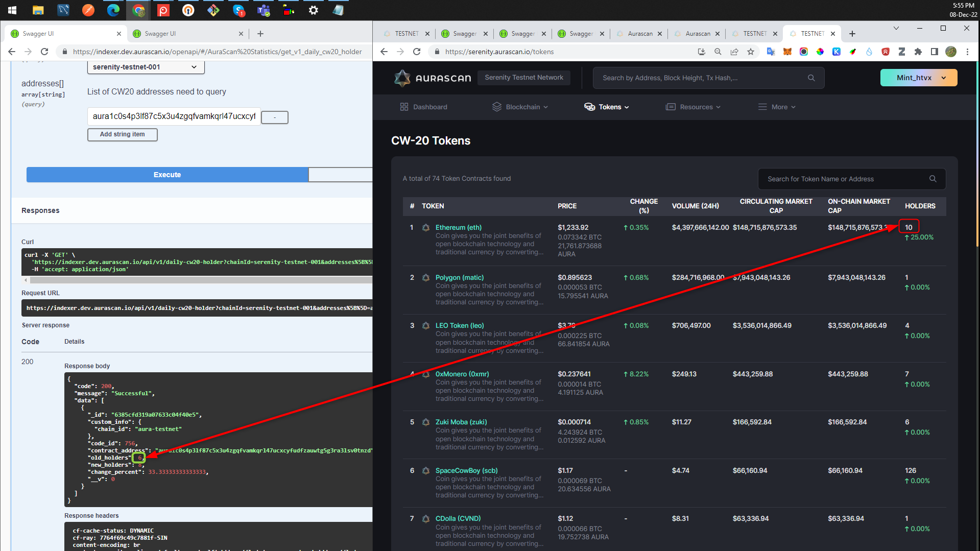Reload the Aurascan tokens page
This screenshot has width=980, height=551.
pyautogui.click(x=417, y=52)
